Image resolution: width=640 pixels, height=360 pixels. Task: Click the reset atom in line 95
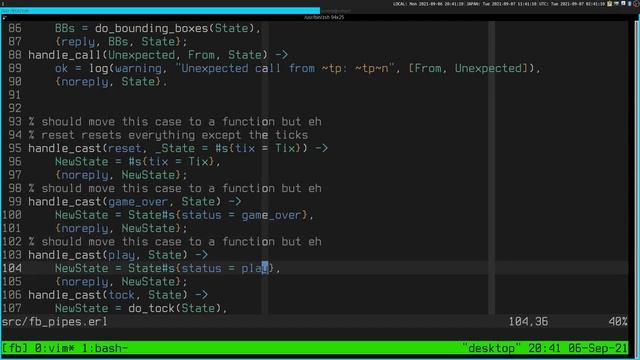pyautogui.click(x=124, y=148)
